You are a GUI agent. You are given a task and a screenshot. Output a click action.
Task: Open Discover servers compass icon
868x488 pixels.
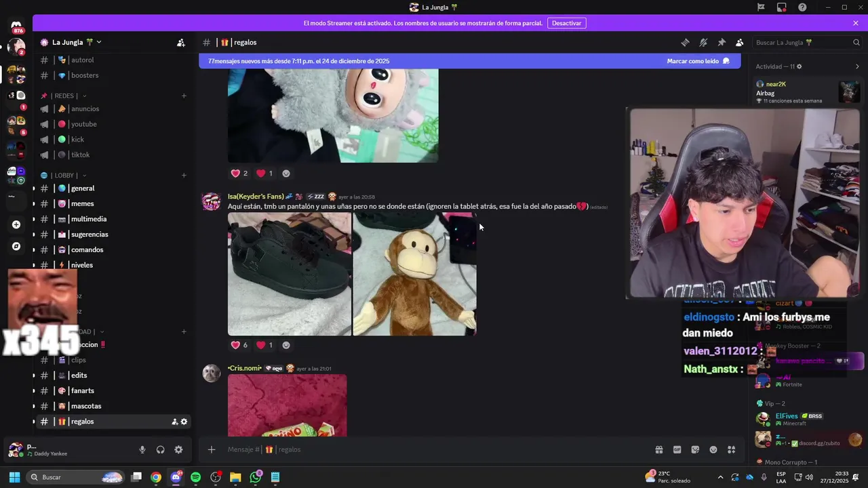pyautogui.click(x=16, y=246)
